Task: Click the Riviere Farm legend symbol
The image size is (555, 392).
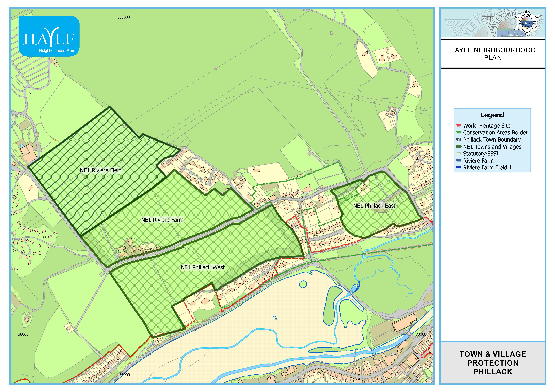Action: [x=458, y=161]
